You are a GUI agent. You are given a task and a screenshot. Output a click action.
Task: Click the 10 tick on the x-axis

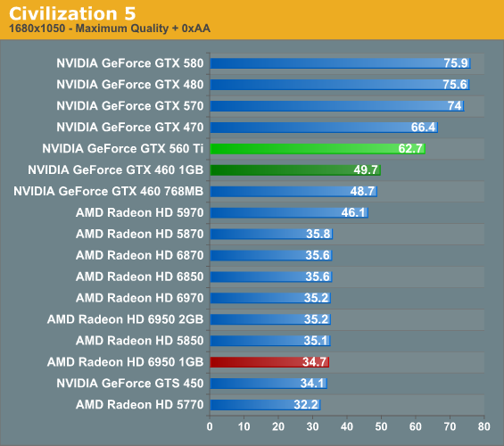coord(244,426)
